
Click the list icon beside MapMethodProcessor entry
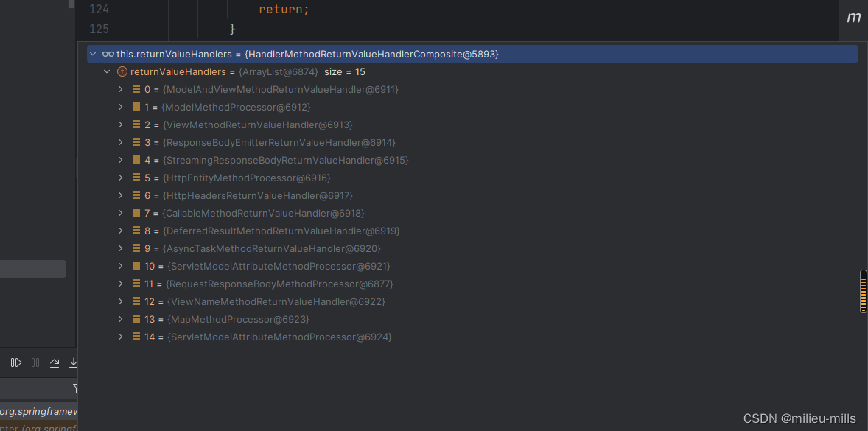[x=136, y=318]
